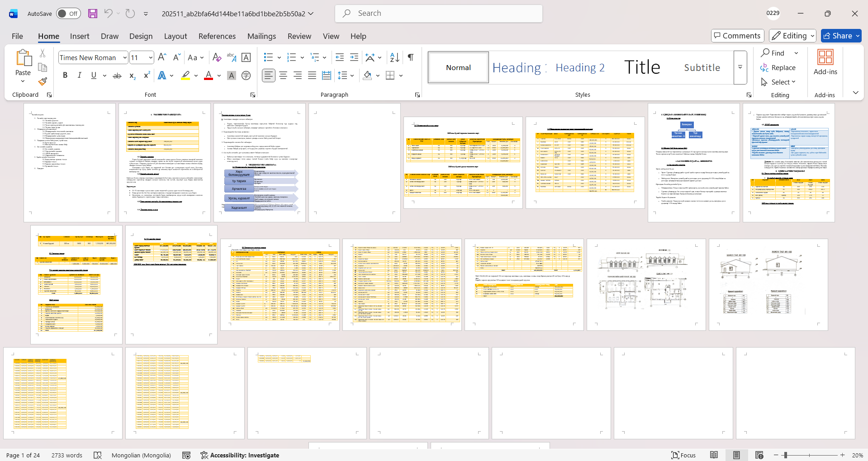Switch to the Layout tab

[x=175, y=36]
